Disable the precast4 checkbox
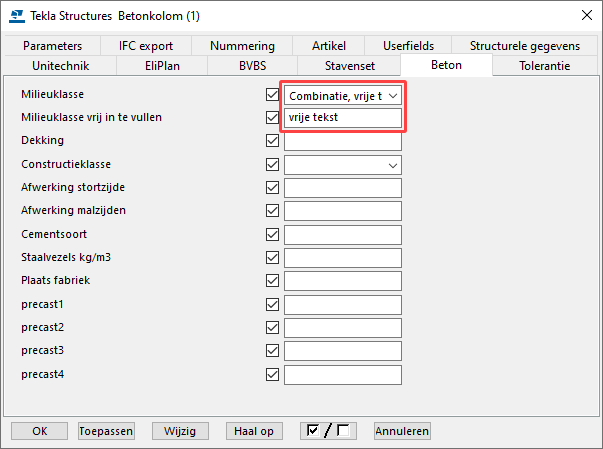The height and width of the screenshot is (449, 603). point(272,374)
